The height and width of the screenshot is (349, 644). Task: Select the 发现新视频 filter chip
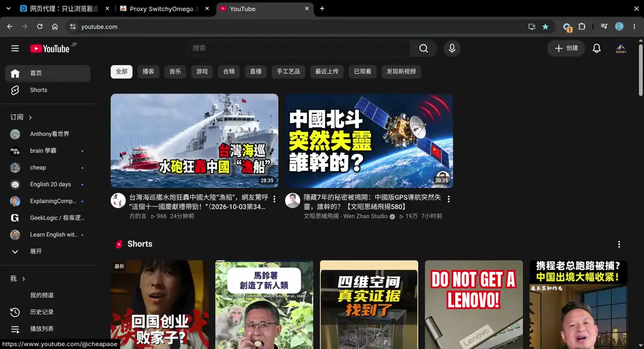pyautogui.click(x=401, y=71)
